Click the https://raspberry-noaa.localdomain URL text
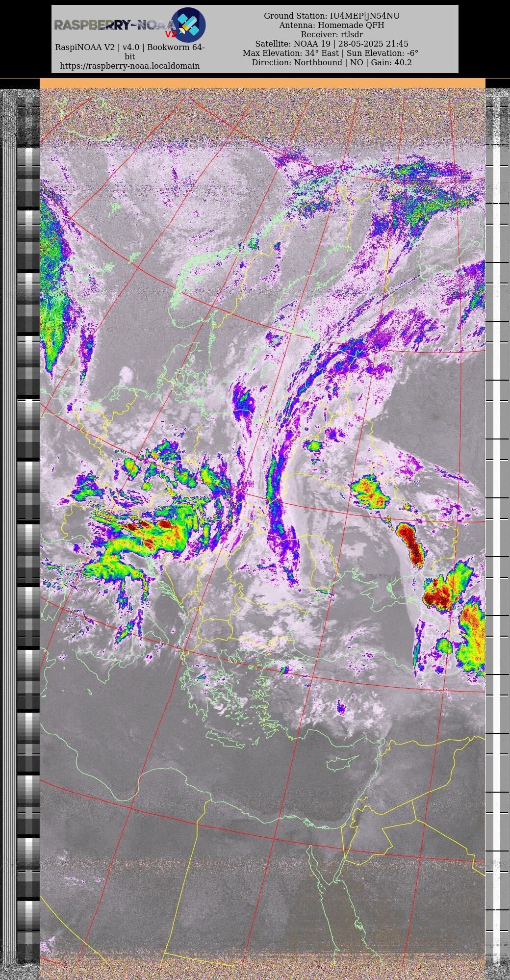Screen dimensions: 510x980 coord(130,66)
